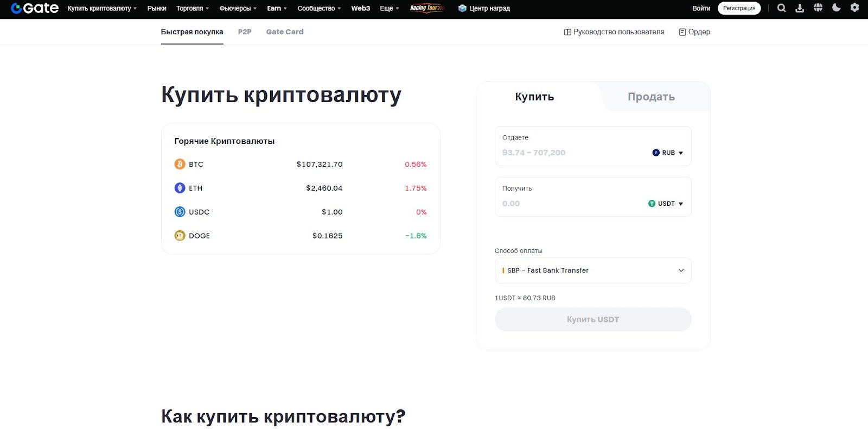868x429 pixels.
Task: Click the DOGE change -1.6%
Action: (416, 236)
